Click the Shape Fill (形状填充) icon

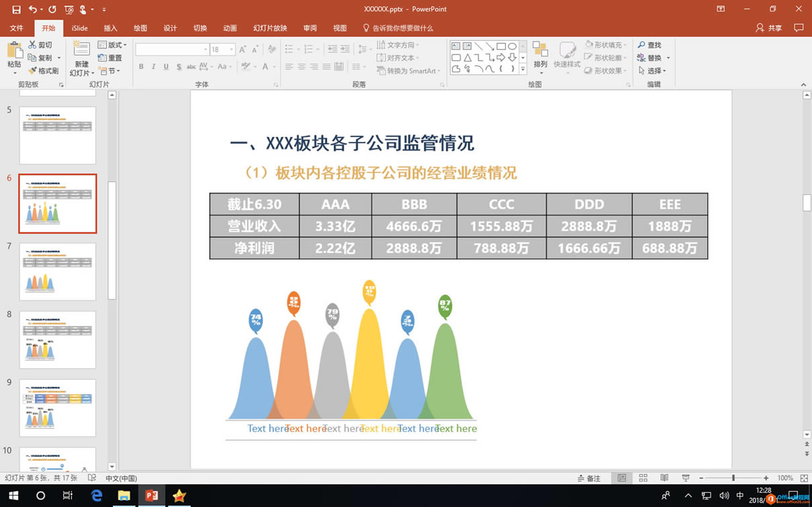[603, 44]
